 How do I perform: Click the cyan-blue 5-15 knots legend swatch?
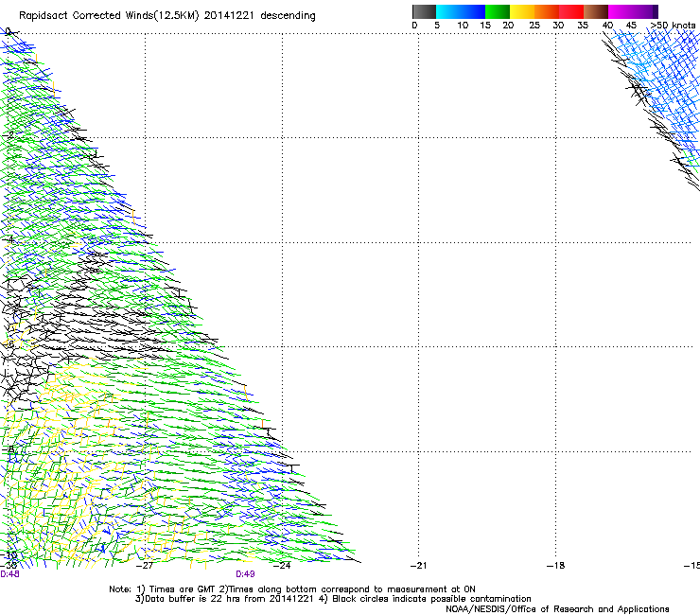(x=461, y=11)
